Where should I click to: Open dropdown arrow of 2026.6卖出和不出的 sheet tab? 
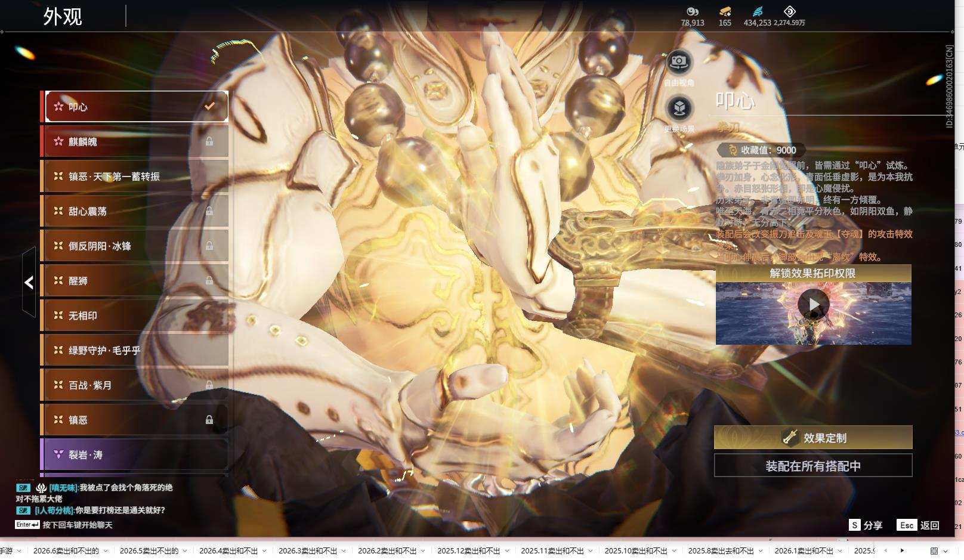(x=106, y=551)
